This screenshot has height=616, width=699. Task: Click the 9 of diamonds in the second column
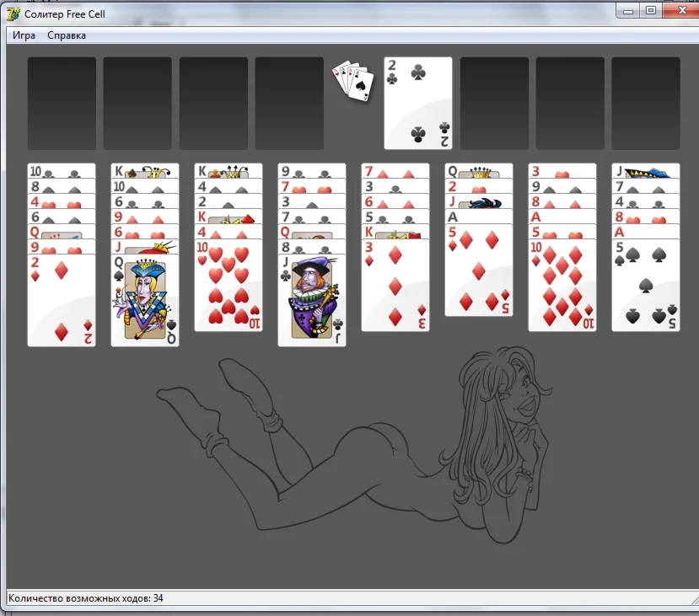click(x=145, y=217)
